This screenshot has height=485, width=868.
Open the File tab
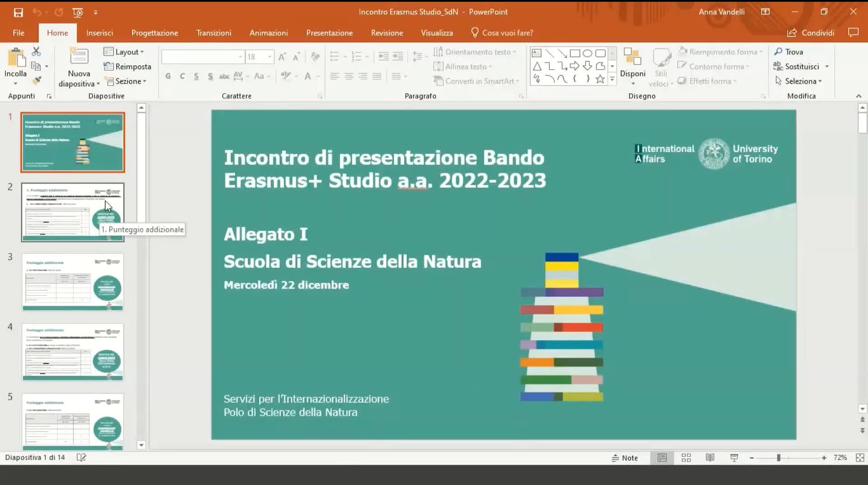[x=19, y=33]
